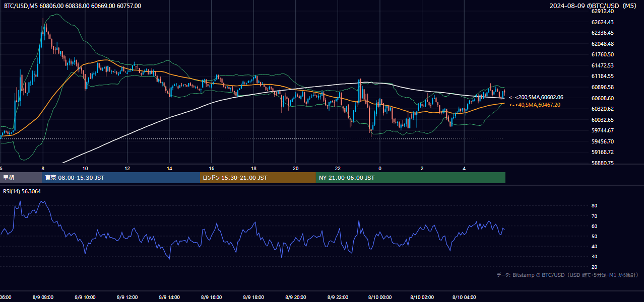Click the 8/9 08:00 date axis label
The height and width of the screenshot is (302, 644).
pos(43,297)
